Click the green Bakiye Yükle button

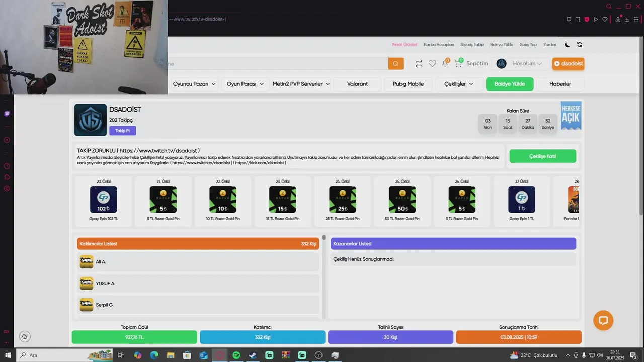[x=510, y=84]
